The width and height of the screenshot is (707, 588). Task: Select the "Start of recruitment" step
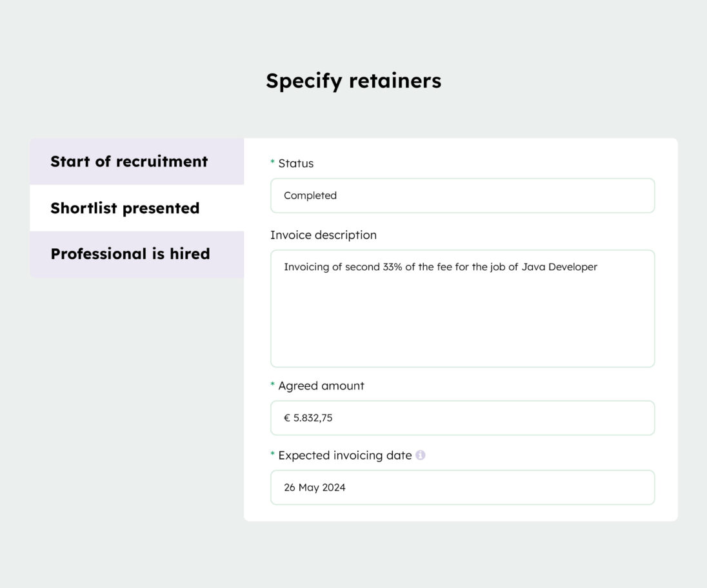(x=129, y=161)
